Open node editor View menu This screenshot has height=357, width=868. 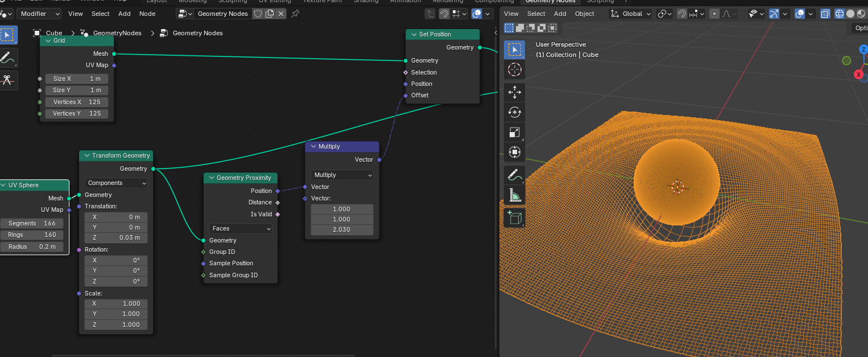76,14
